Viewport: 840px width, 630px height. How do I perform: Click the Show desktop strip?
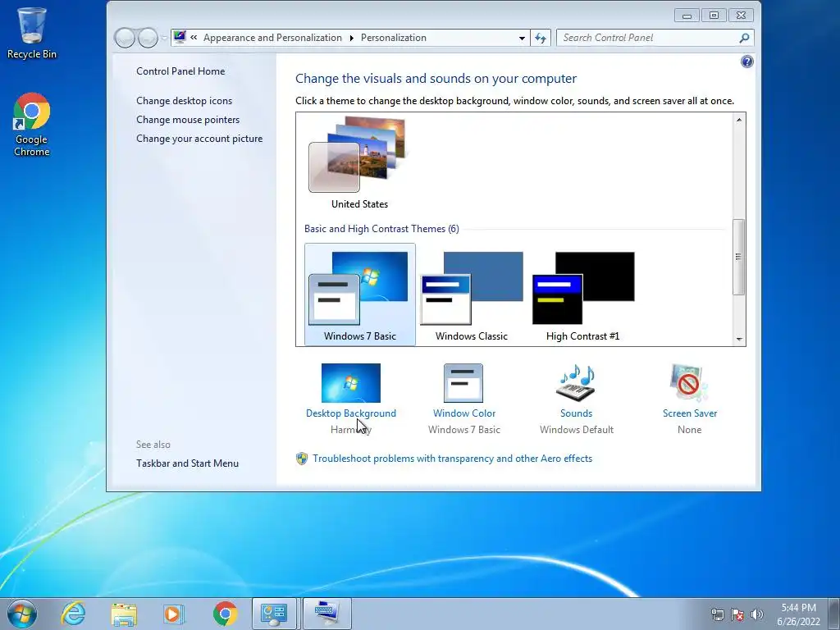pos(835,614)
